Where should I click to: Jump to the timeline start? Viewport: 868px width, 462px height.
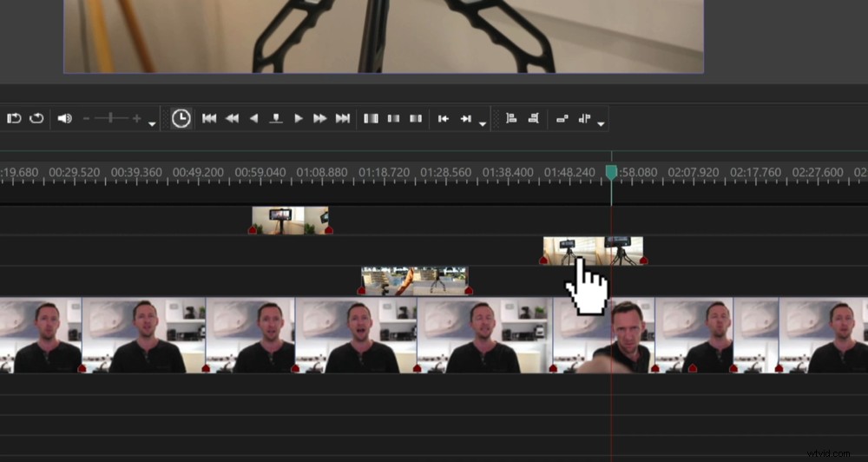click(x=209, y=119)
